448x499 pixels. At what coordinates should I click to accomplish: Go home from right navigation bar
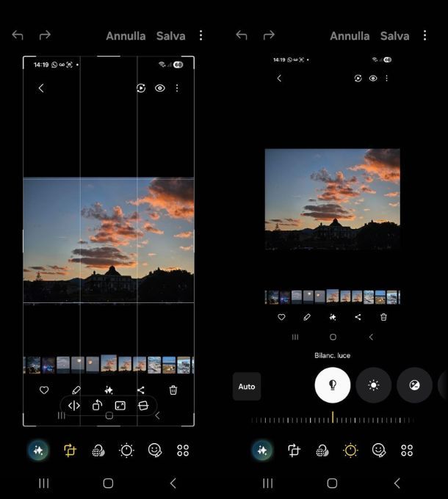click(333, 483)
